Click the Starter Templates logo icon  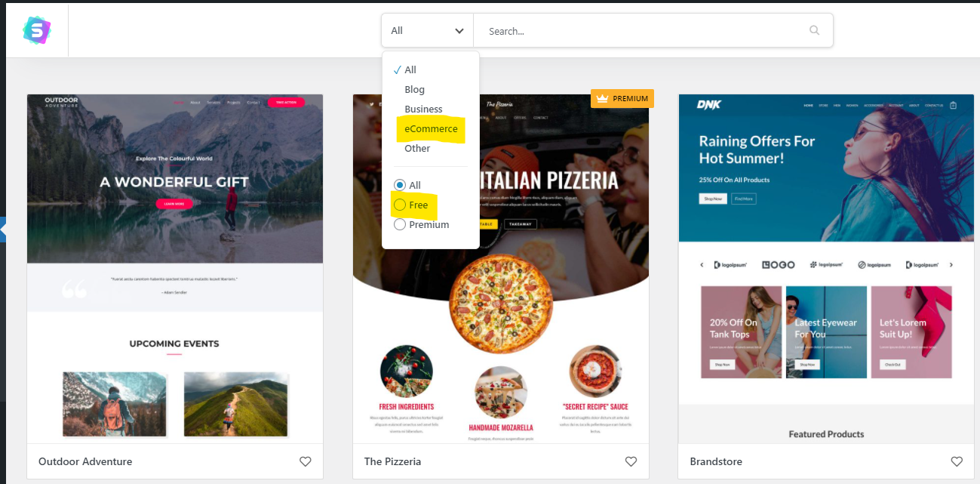(36, 30)
